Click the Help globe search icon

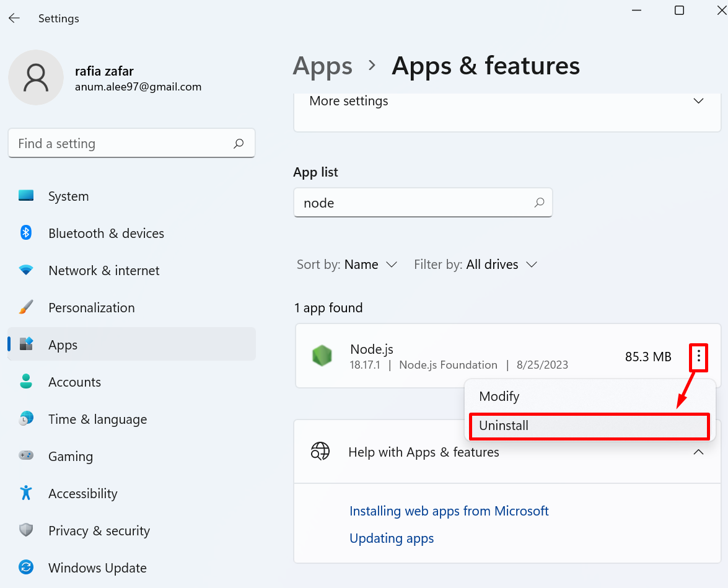click(320, 452)
